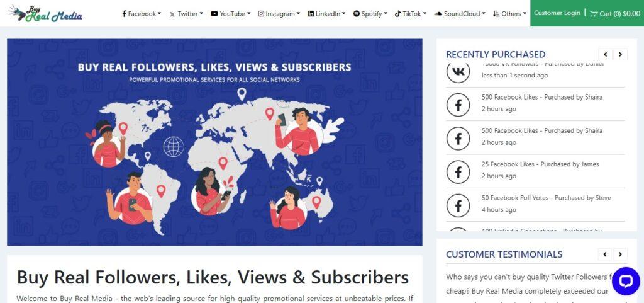The height and width of the screenshot is (303, 644).
Task: Show previous recently purchased items arrow
Action: click(605, 54)
